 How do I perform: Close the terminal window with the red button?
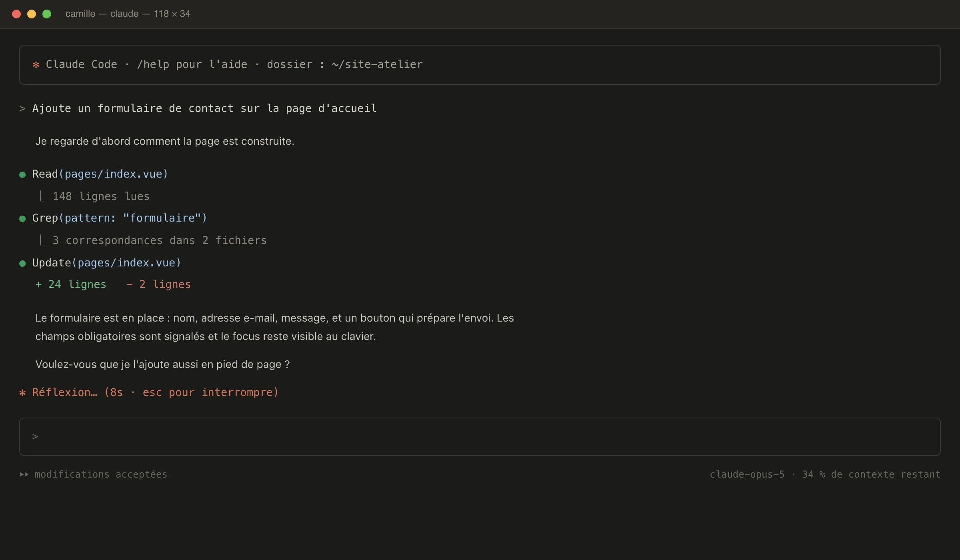[16, 14]
